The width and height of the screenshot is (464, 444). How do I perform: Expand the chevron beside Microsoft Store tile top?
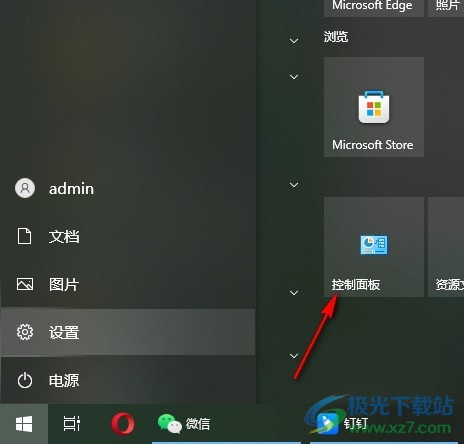(x=294, y=77)
